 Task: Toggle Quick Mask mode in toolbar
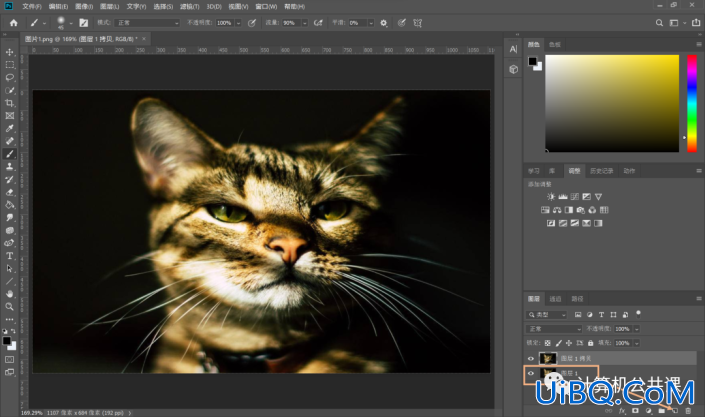tap(9, 359)
